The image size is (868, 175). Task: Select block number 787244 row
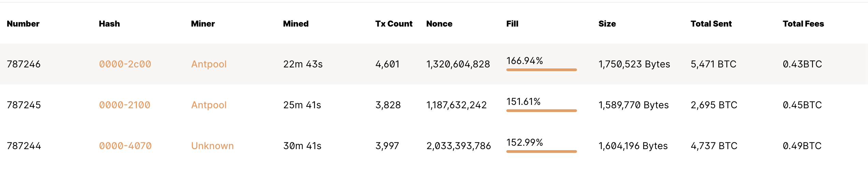pos(434,146)
